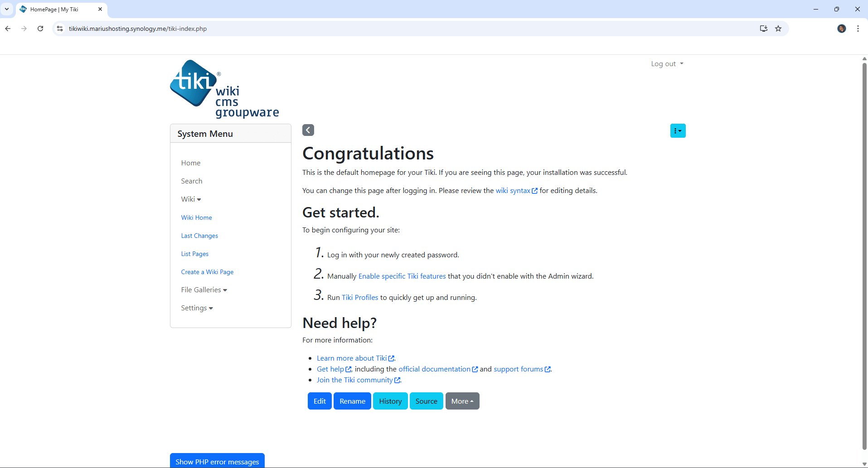Click the Show PHP error messages button
868x468 pixels.
tap(217, 461)
